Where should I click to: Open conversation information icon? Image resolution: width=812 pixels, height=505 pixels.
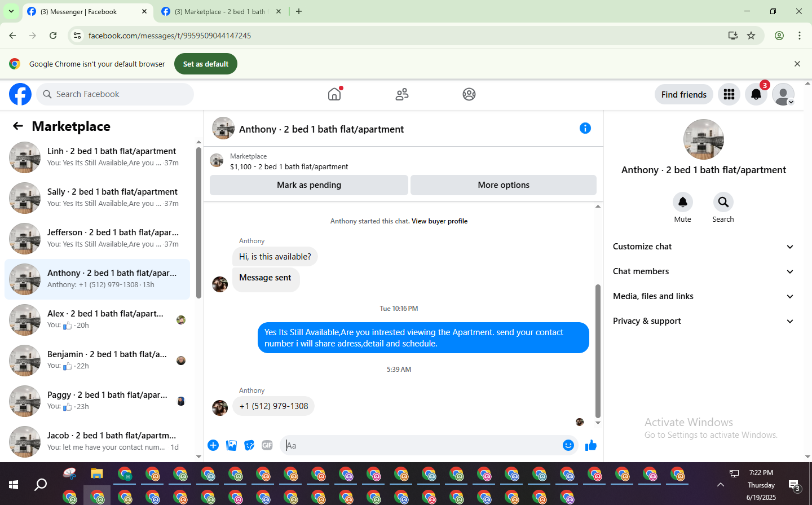[x=585, y=128]
